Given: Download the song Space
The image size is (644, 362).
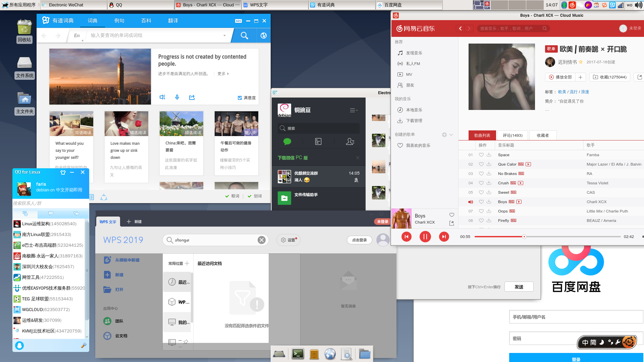Looking at the screenshot, I should pyautogui.click(x=489, y=155).
